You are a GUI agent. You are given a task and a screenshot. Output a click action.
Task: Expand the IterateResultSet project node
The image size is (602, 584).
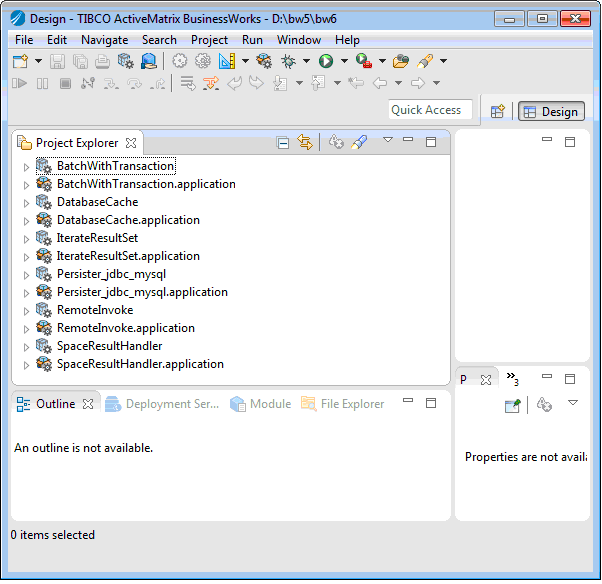tap(26, 239)
